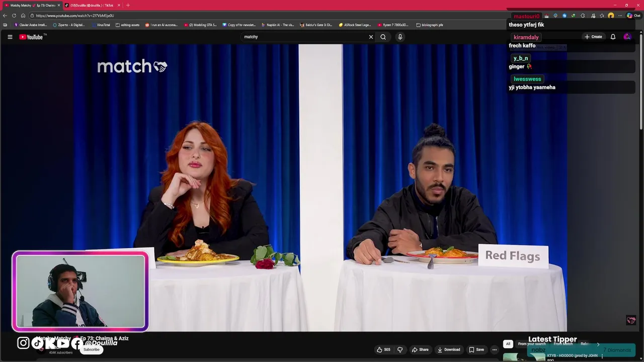644x362 pixels.
Task: Open the VirusTotal bookmark
Action: (x=101, y=25)
